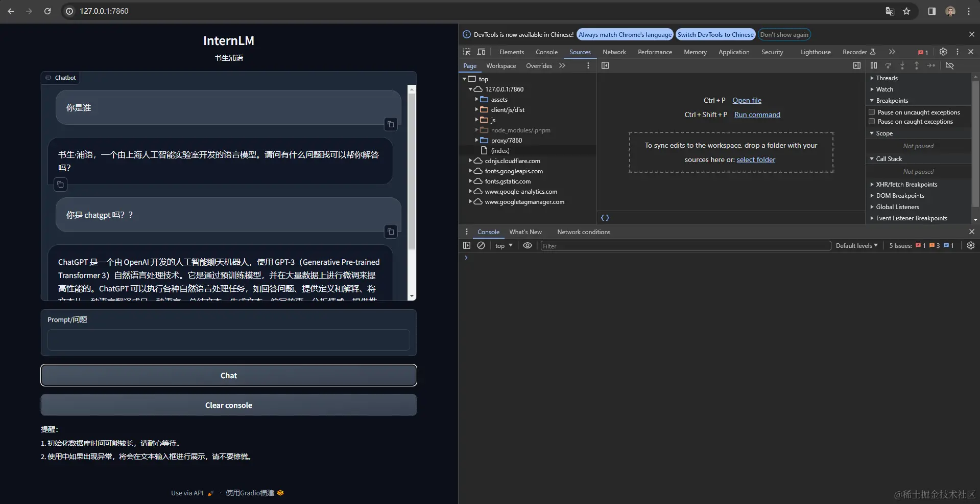Dismiss the DevTools language infobar
The width and height of the screenshot is (980, 504).
[971, 34]
